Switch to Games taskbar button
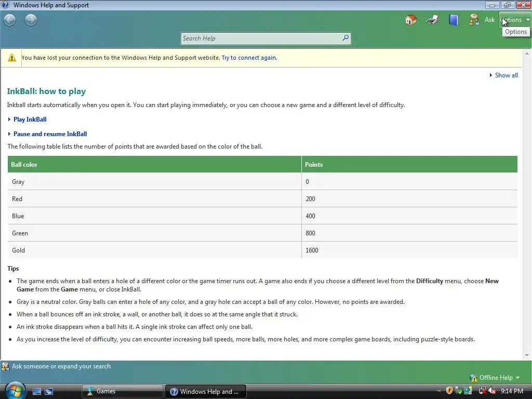The height and width of the screenshot is (399, 532). pos(122,391)
